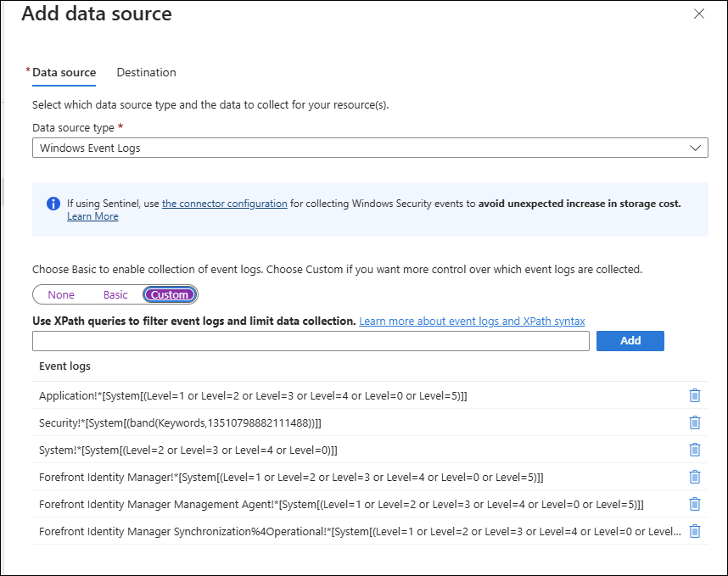Viewport: 728px width, 576px height.
Task: Expand dropdown using the chevron arrow
Action: [695, 148]
